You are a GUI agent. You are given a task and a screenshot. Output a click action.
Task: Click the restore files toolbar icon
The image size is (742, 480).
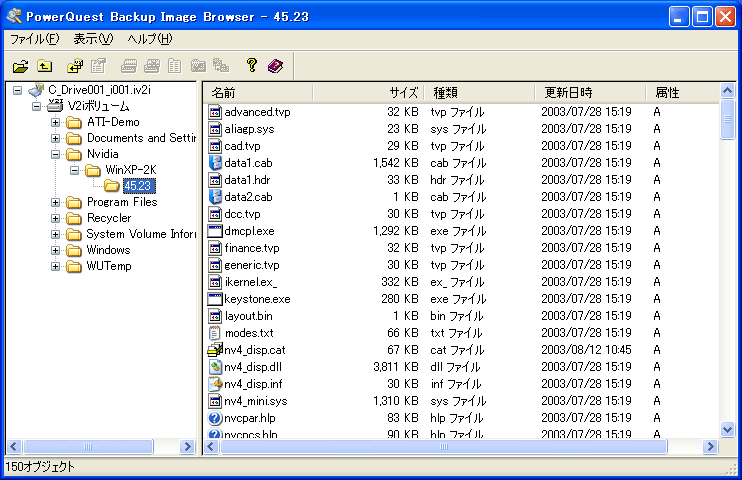point(75,66)
